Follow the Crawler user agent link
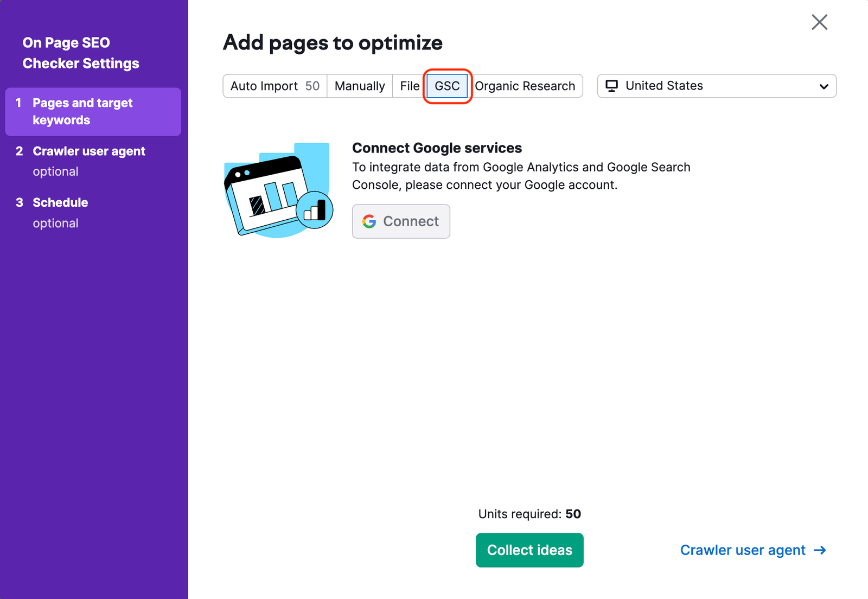The image size is (868, 599). (743, 550)
